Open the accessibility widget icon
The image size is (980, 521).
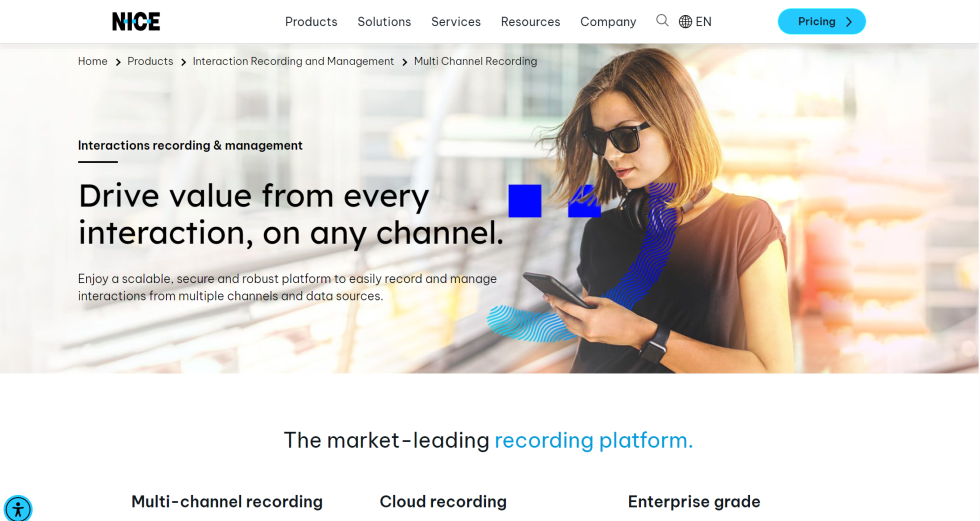click(18, 509)
